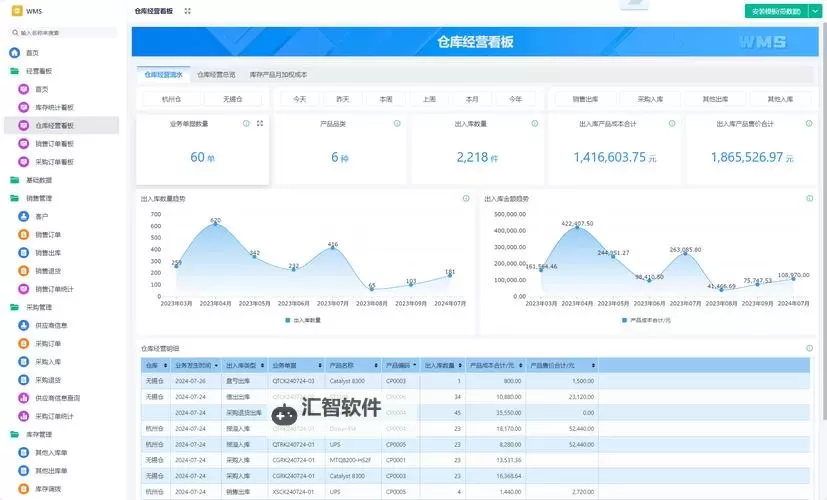
Task: Click info icon on 业务单据数量 card
Action: pyautogui.click(x=246, y=123)
